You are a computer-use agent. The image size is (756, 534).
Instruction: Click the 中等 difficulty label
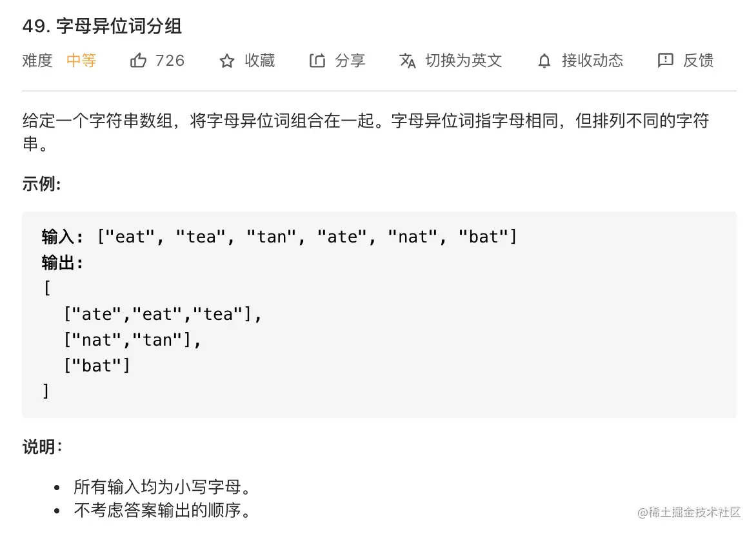pyautogui.click(x=81, y=60)
